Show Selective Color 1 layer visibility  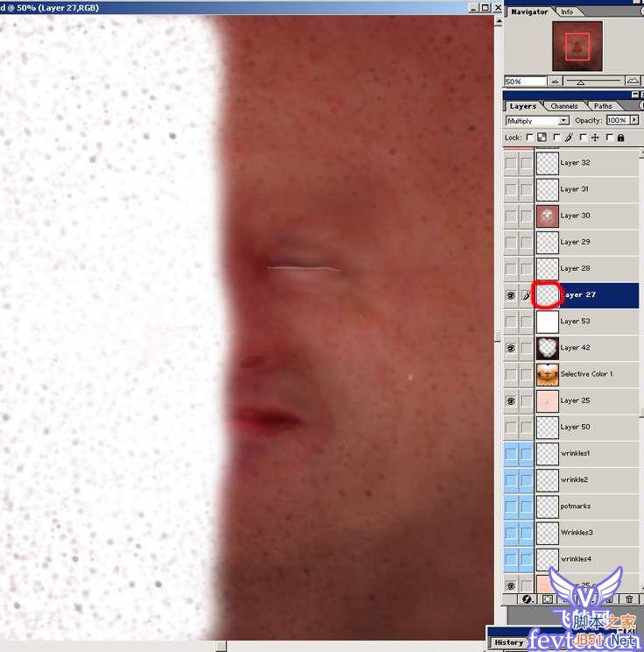coord(511,374)
